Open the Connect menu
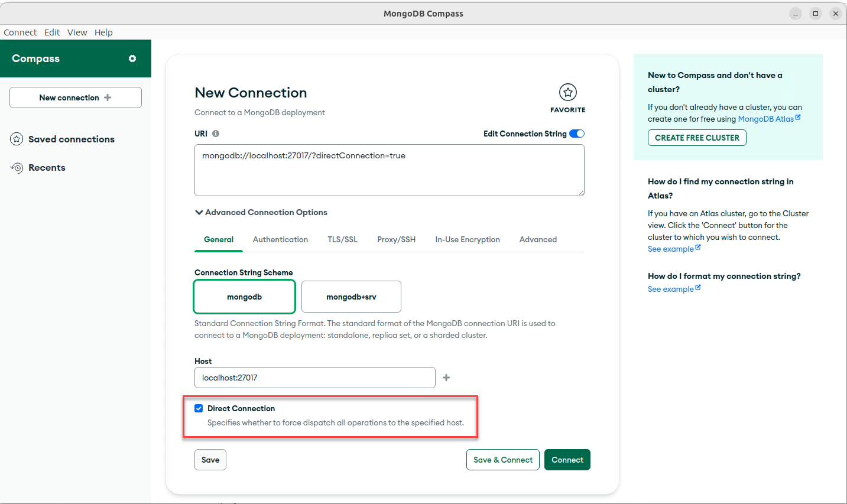Screen dimensions: 847x504 pos(20,32)
